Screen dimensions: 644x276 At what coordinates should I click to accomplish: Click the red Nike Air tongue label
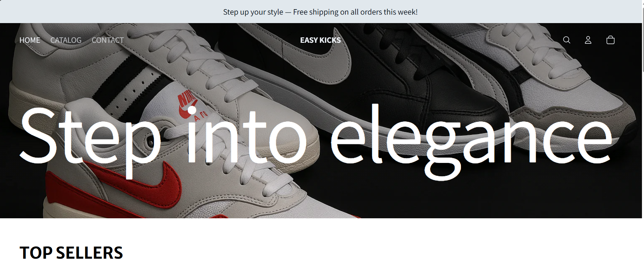click(x=189, y=105)
